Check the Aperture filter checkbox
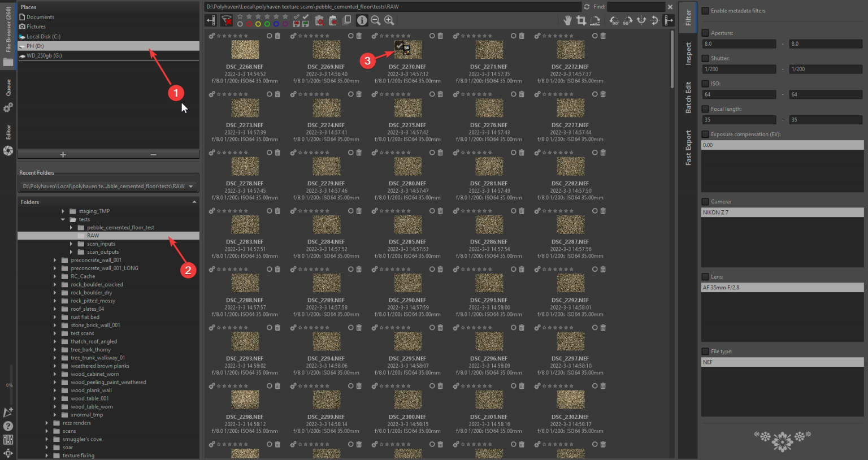Image resolution: width=868 pixels, height=460 pixels. click(705, 33)
